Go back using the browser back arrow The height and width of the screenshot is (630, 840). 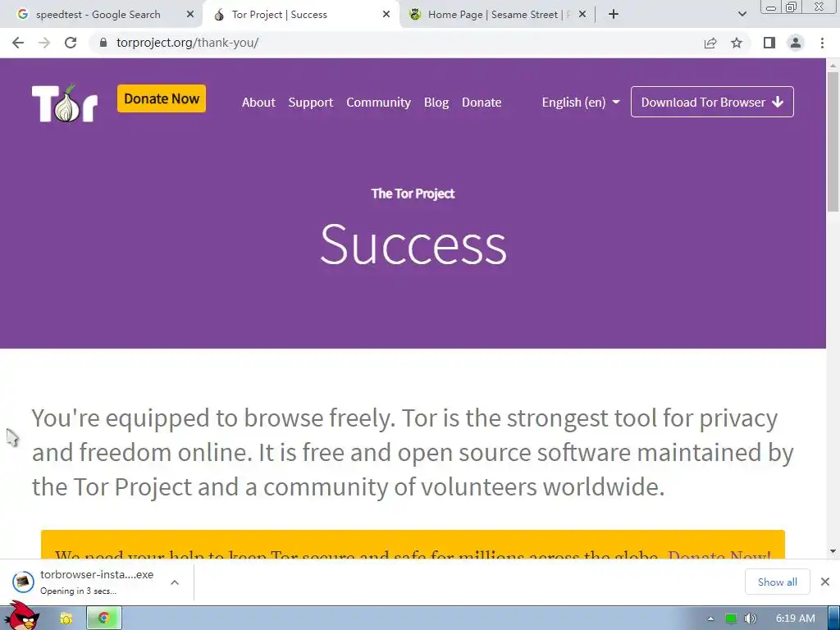point(18,43)
